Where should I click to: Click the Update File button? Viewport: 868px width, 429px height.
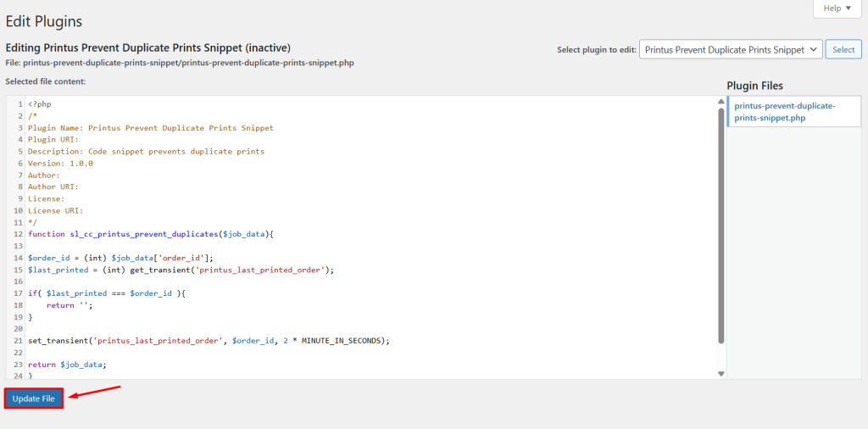[34, 398]
